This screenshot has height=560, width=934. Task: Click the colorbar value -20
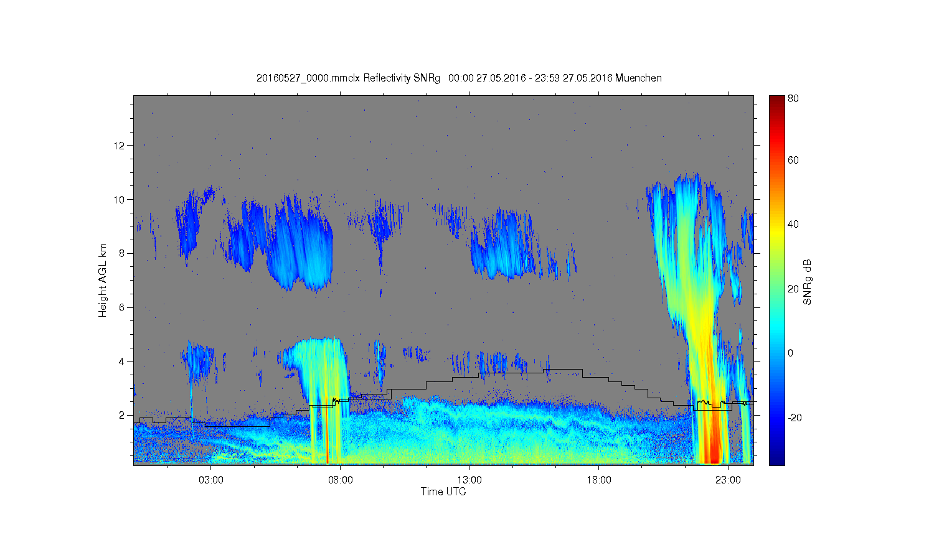[x=795, y=418]
